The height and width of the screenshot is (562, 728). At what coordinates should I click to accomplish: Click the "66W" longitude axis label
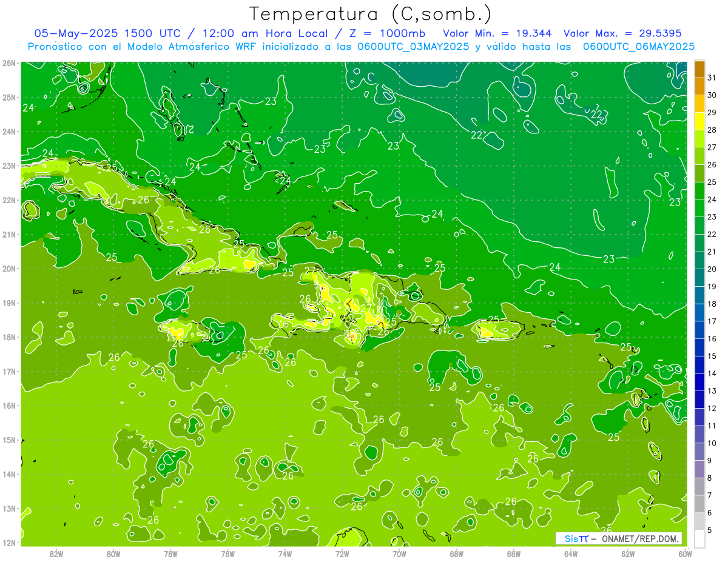[514, 554]
